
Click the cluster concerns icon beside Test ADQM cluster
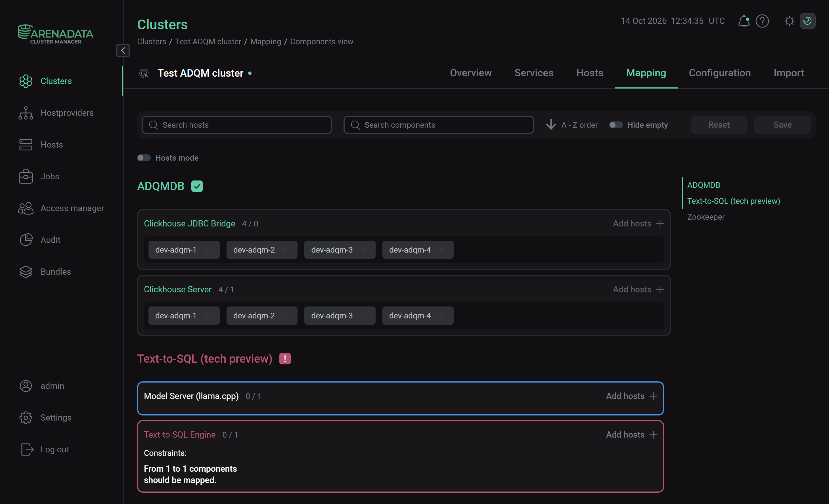[144, 73]
